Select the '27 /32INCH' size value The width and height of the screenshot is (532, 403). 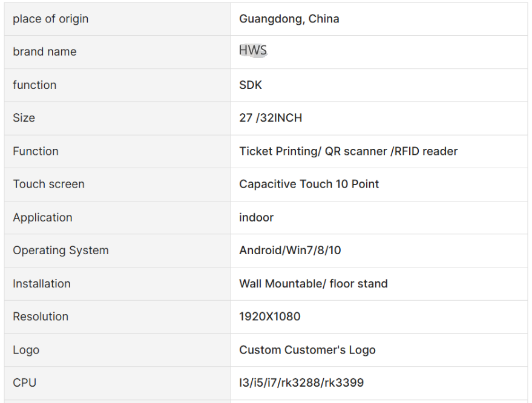pos(271,118)
